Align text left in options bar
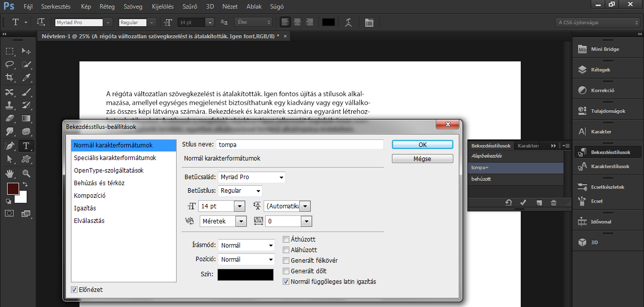This screenshot has width=644, height=307. pos(285,22)
